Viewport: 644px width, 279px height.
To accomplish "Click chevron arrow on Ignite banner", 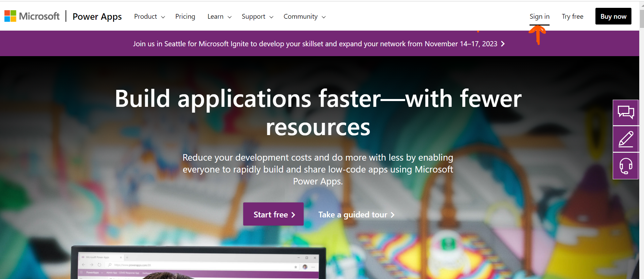I will click(503, 44).
